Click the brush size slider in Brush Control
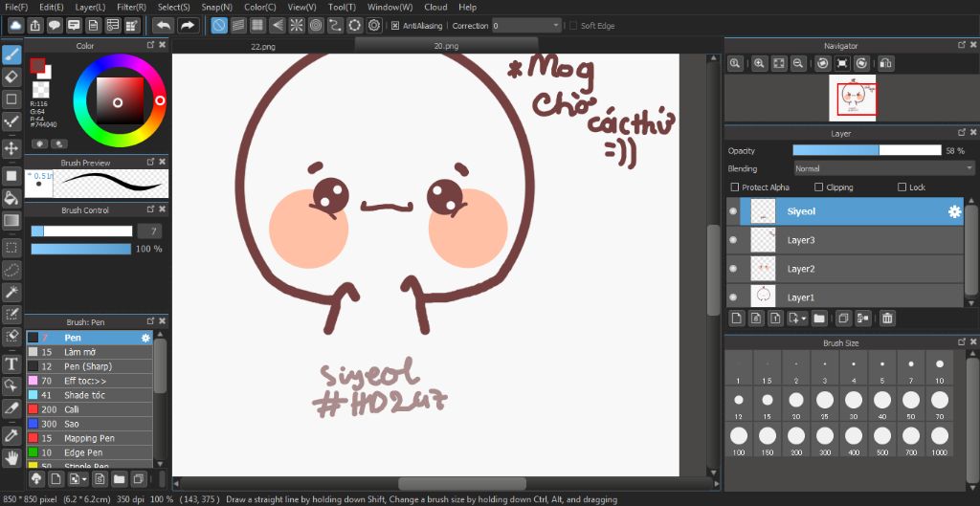Screen dimensions: 980x506 (x=82, y=231)
